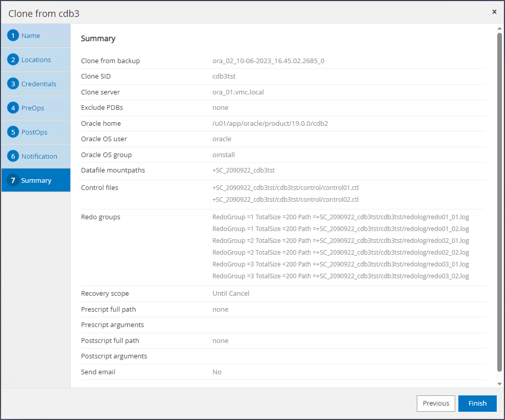
Task: Click the step 5 number circle icon
Action: coord(13,132)
